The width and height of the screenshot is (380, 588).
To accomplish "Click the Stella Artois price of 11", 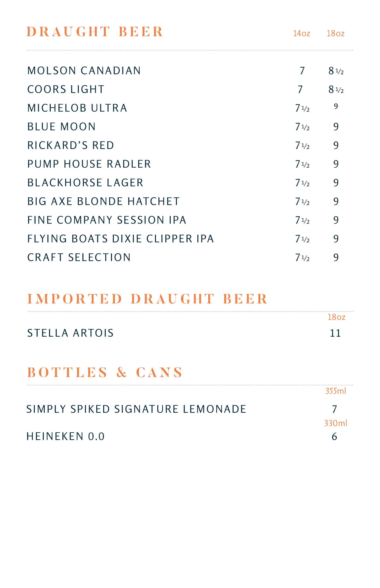I will tap(336, 333).
